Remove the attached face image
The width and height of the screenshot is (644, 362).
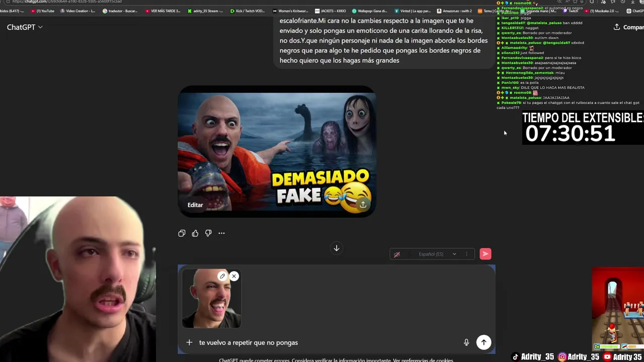tap(234, 276)
